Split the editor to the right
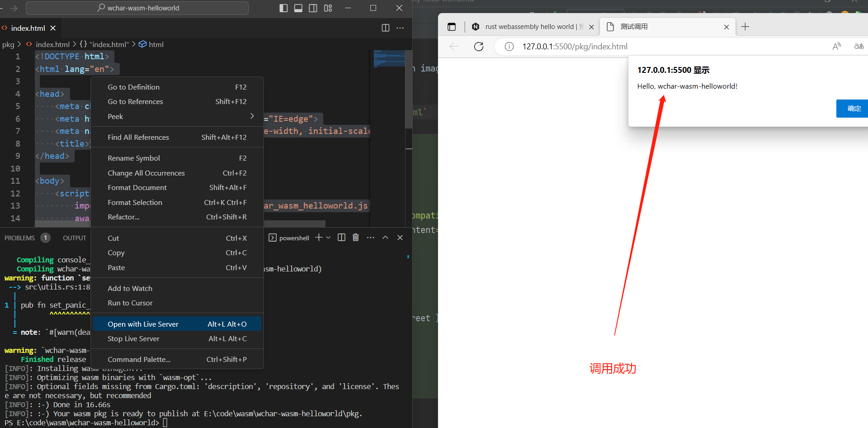Image resolution: width=868 pixels, height=428 pixels. click(x=385, y=28)
